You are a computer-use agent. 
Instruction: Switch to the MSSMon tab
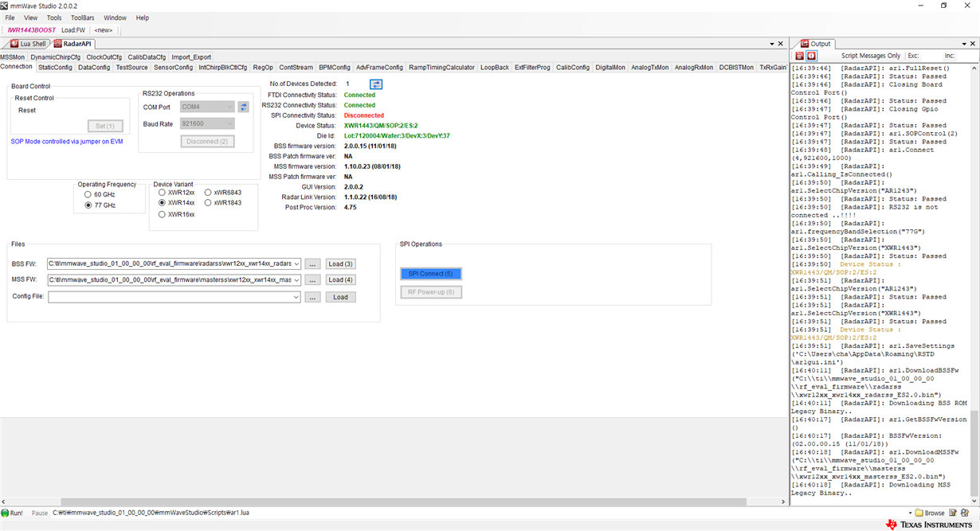click(x=13, y=57)
